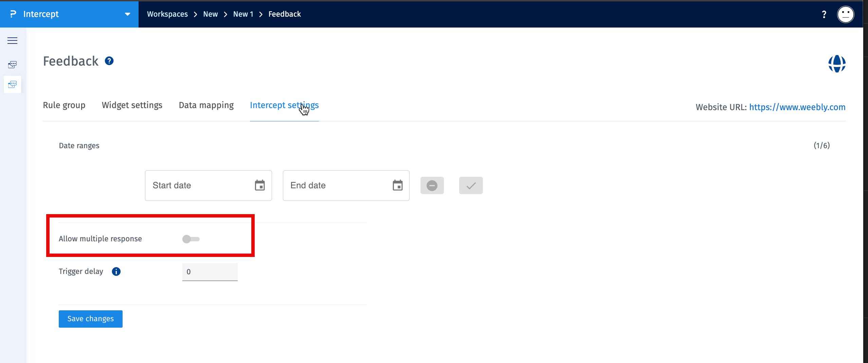Focus the Start date field
This screenshot has width=868, height=363.
(x=209, y=186)
